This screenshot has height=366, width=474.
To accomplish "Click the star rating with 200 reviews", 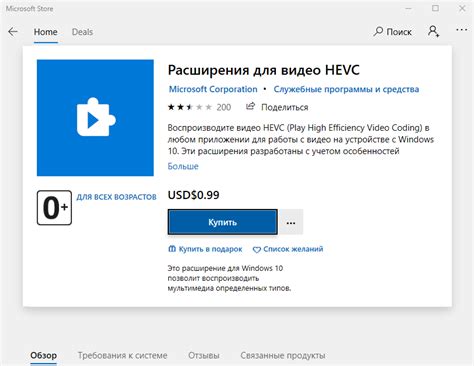I will pyautogui.click(x=199, y=107).
